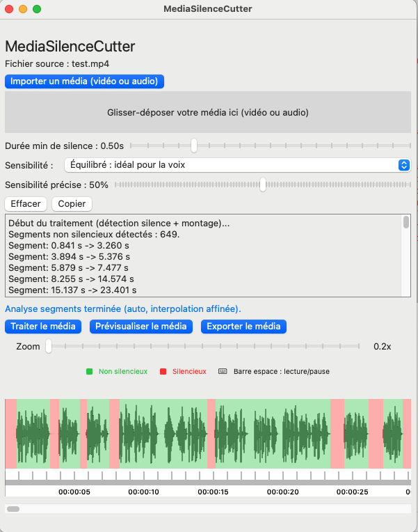Click the 00:00:20 timeline label
Screen dimensions: 418x532
coord(283,492)
